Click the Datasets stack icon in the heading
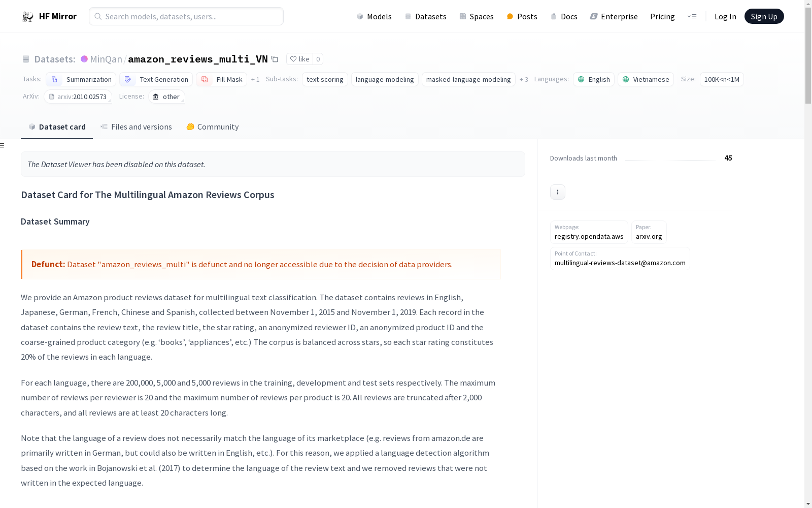Image resolution: width=812 pixels, height=508 pixels. tap(26, 59)
